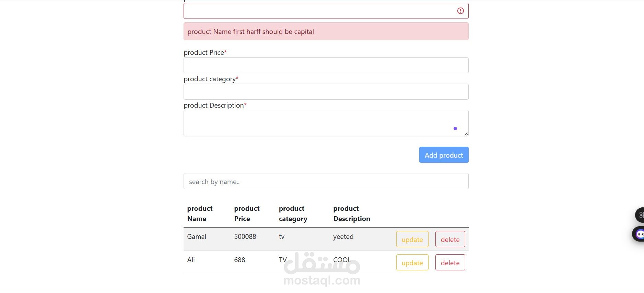Click the capital letter error alert message
The height and width of the screenshot is (293, 644).
coord(326,32)
